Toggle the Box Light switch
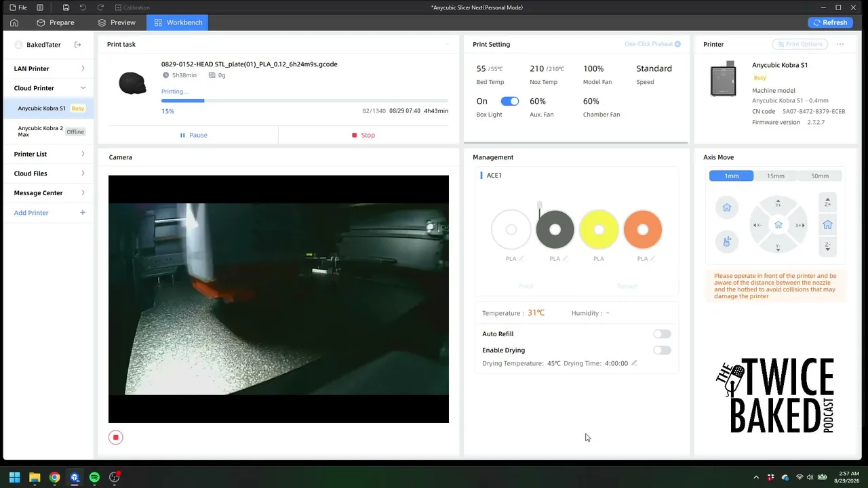 click(x=510, y=101)
